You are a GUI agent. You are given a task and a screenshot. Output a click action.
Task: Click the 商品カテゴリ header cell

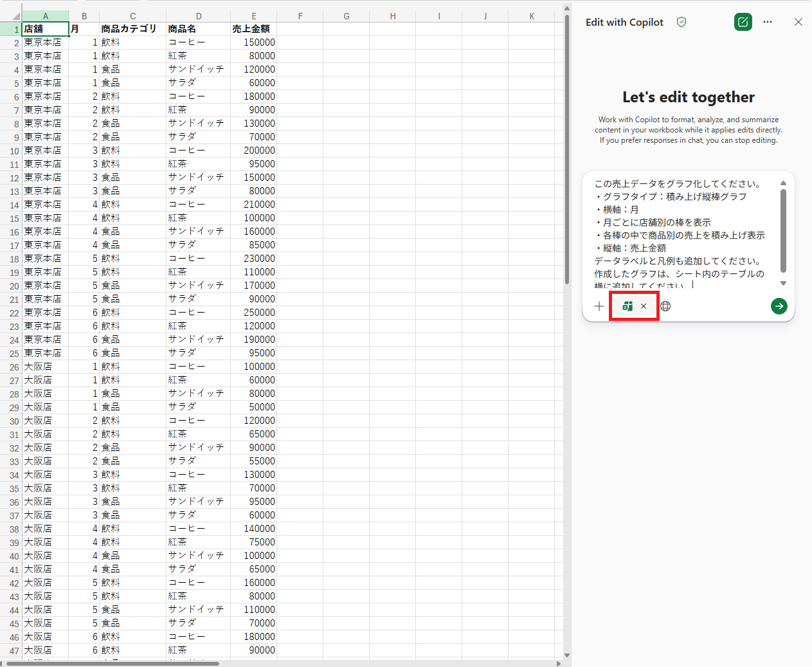click(x=132, y=29)
